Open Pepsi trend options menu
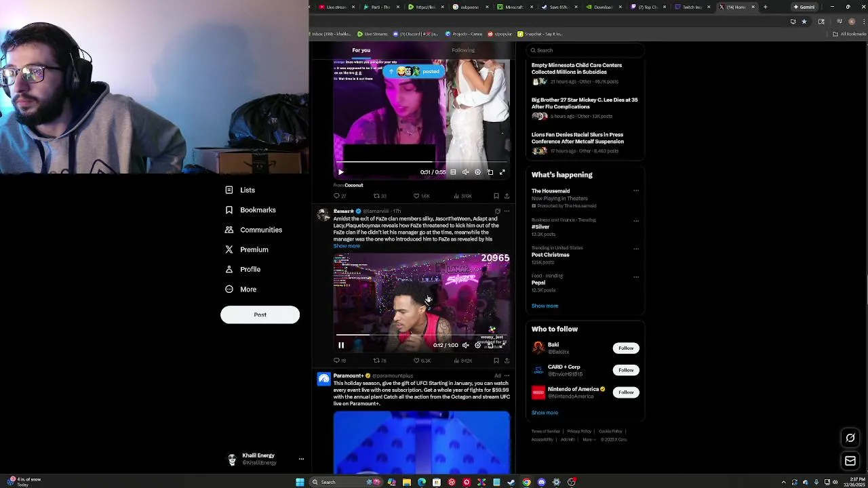The width and height of the screenshot is (868, 488). tap(636, 277)
